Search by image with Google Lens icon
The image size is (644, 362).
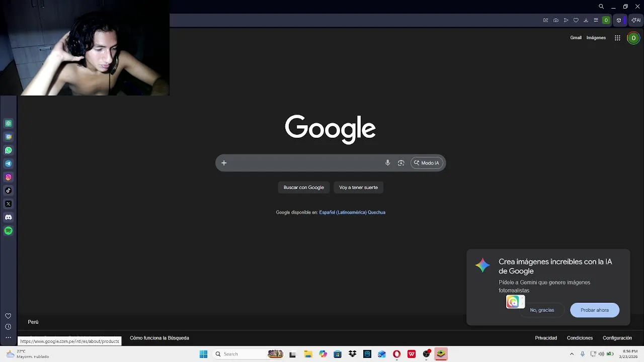(x=401, y=163)
